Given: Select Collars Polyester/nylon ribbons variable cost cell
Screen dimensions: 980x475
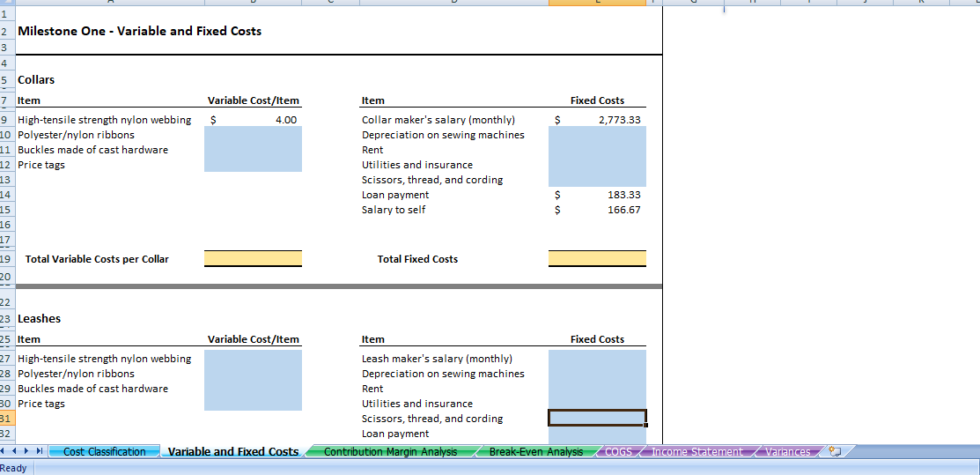Looking at the screenshot, I should coord(253,135).
